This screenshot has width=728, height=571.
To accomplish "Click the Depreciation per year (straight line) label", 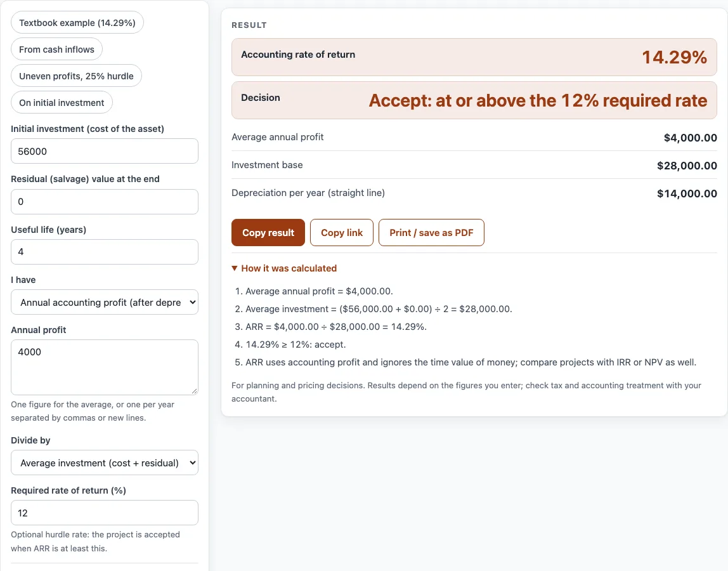I will point(308,193).
